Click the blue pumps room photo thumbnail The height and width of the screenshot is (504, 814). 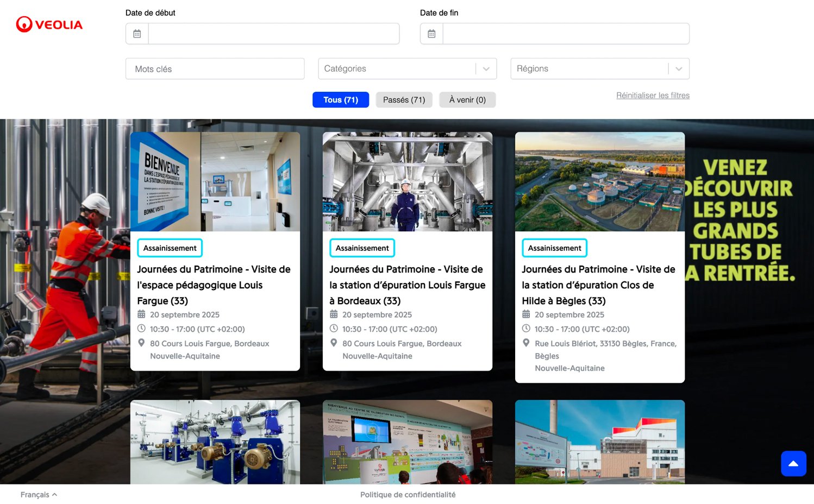[215, 442]
